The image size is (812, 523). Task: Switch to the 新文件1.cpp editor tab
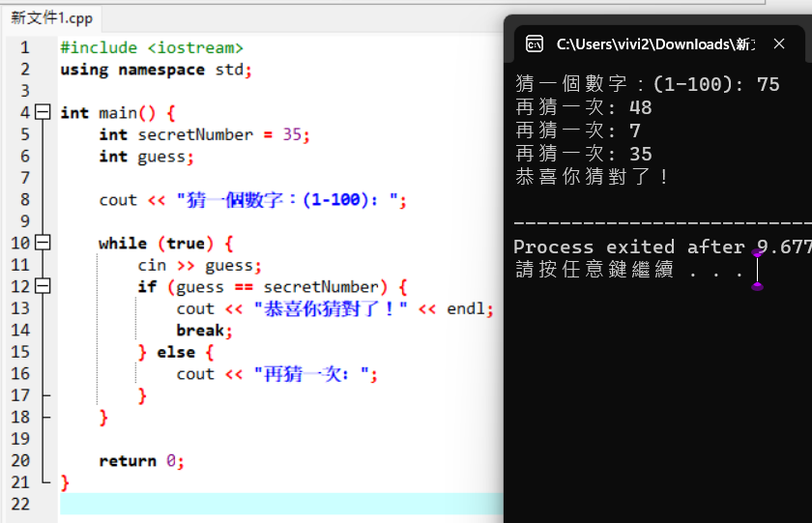(52, 18)
